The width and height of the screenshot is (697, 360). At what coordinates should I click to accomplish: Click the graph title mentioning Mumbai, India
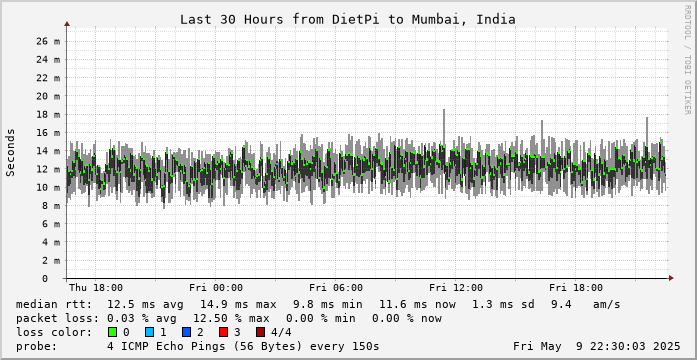[x=348, y=20]
